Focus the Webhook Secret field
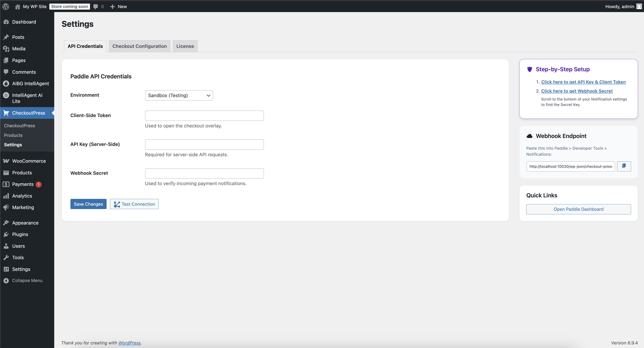644x348 pixels. pos(204,173)
